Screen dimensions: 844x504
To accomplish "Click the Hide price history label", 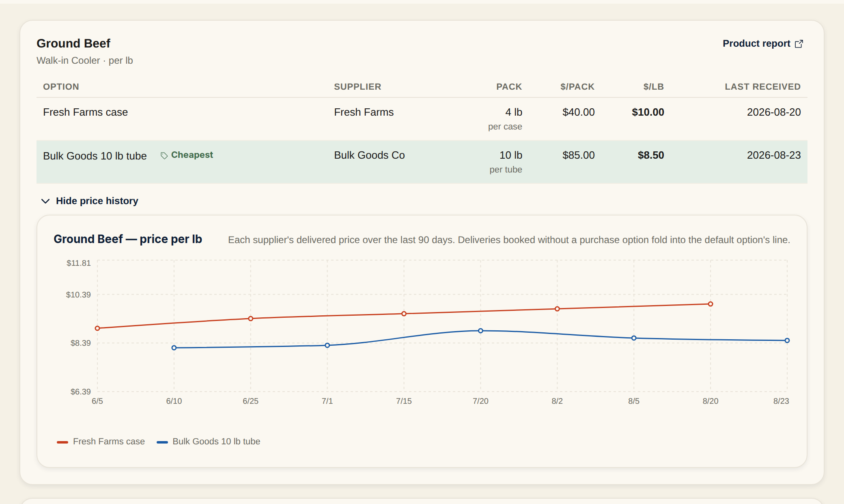I will [97, 201].
